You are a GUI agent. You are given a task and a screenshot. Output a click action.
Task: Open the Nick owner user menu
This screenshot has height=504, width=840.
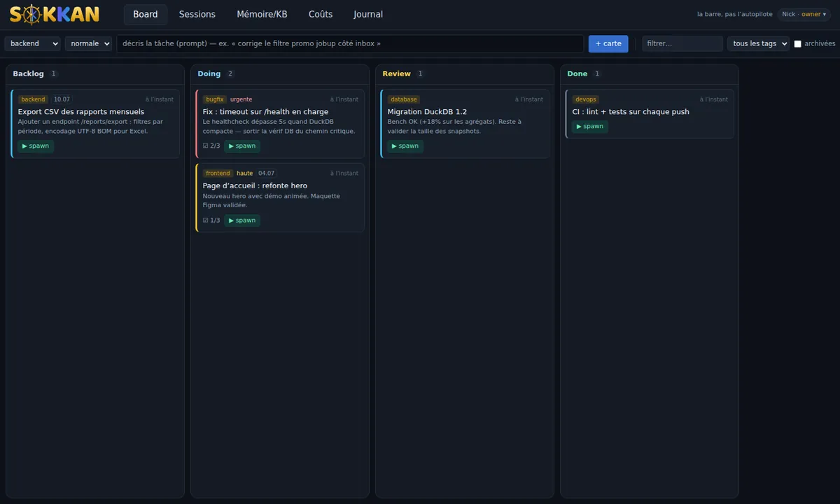804,14
